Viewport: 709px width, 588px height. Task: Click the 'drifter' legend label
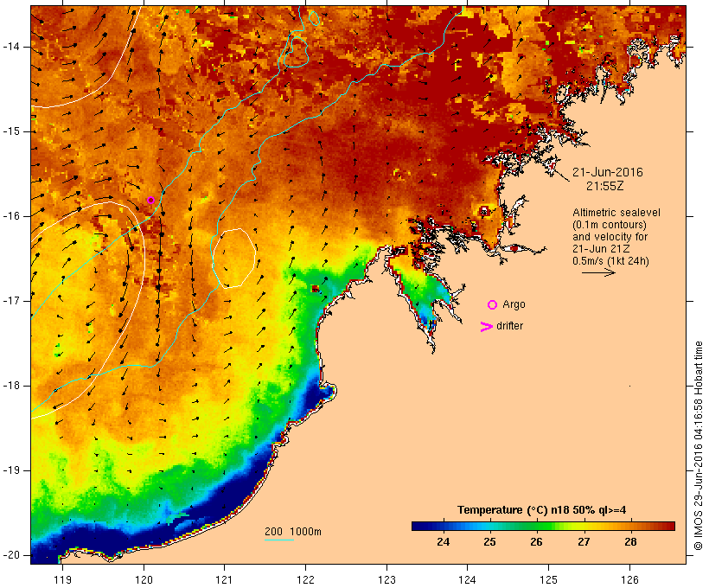(x=509, y=326)
